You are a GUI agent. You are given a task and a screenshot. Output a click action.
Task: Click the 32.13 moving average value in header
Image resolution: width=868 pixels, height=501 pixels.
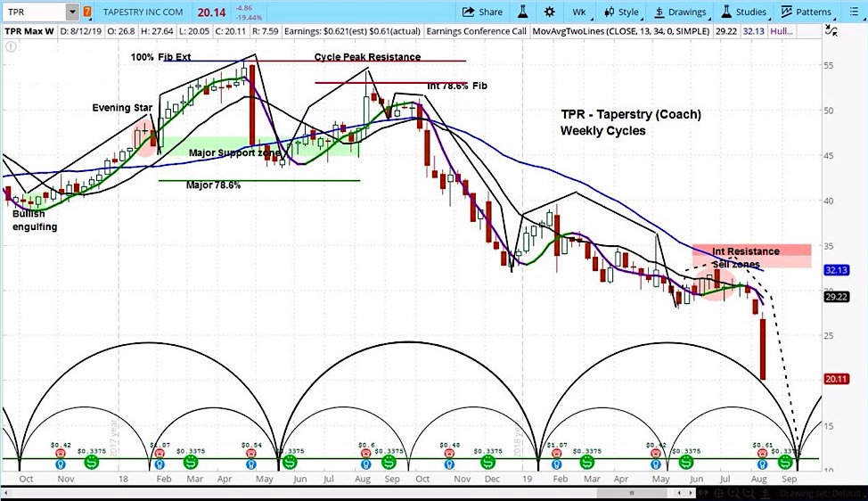[x=753, y=31]
